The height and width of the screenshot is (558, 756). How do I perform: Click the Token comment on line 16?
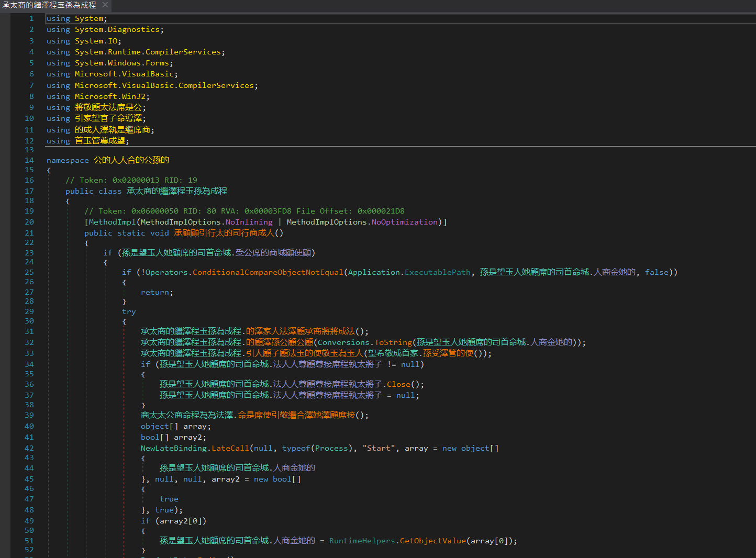tap(131, 180)
